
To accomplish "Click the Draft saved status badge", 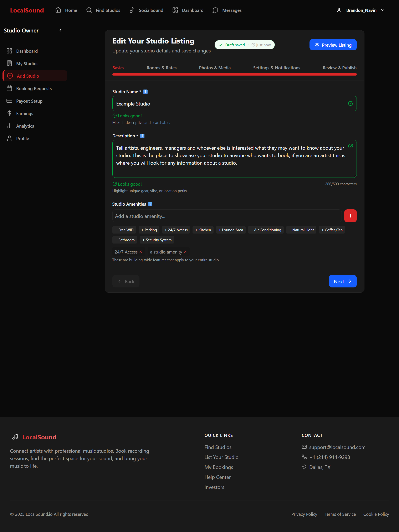I will click(244, 45).
